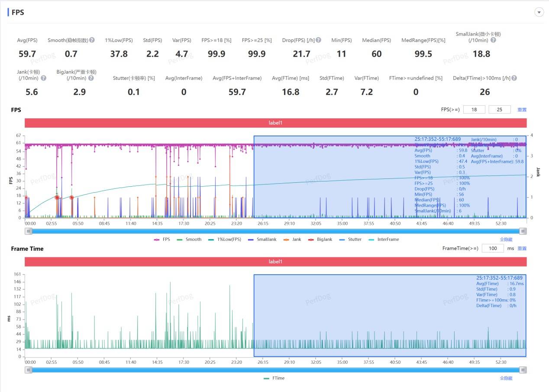Click 全隐藏 link under the FPS chart
Viewport: 549px width, 392px height.
pos(506,240)
